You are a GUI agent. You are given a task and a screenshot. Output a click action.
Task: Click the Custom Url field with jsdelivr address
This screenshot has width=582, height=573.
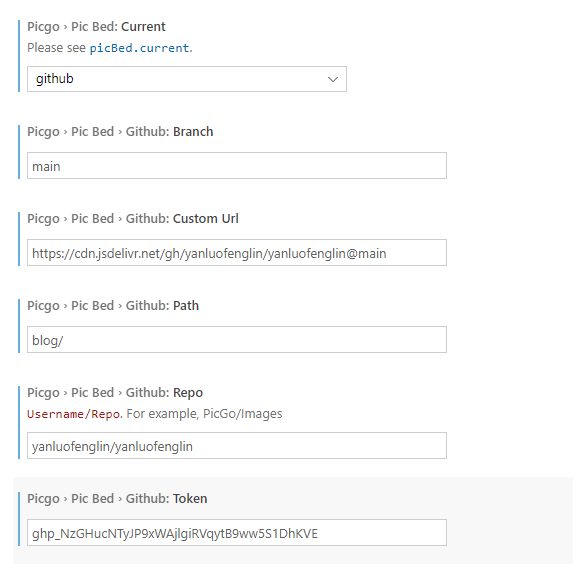click(237, 253)
